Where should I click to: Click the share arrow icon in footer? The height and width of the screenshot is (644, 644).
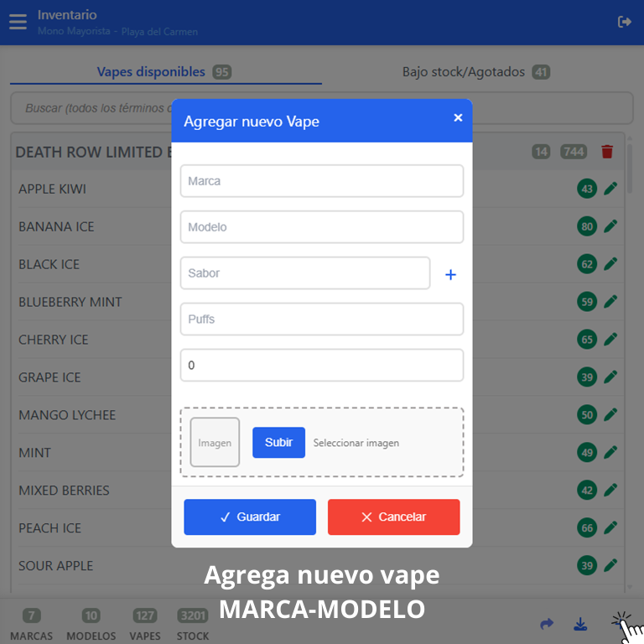click(547, 624)
